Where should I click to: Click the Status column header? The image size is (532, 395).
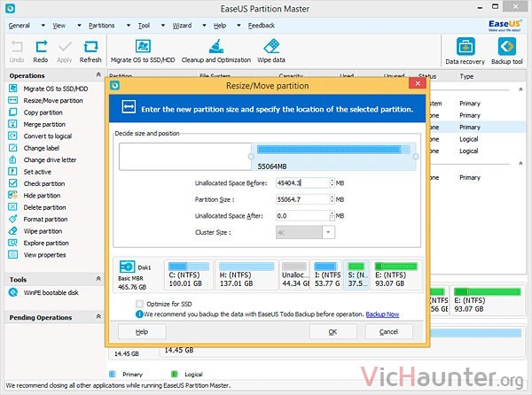tap(427, 76)
